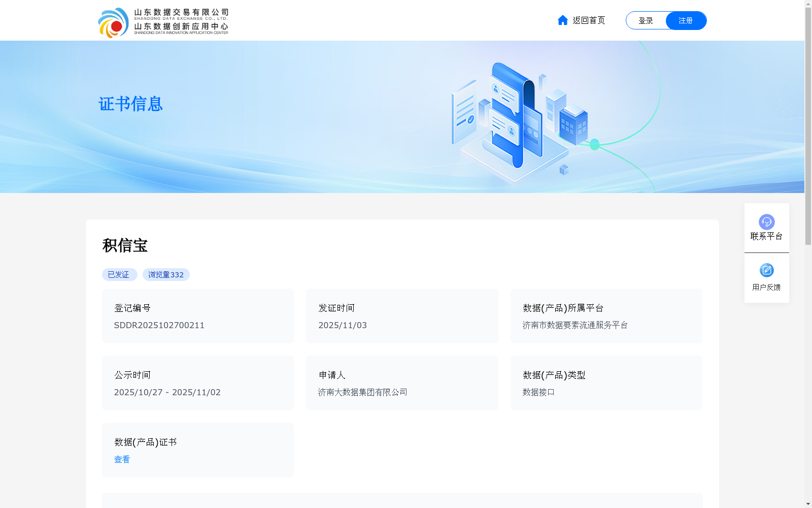Click the 已发证 status tag
This screenshot has height=508, width=812.
tap(119, 274)
